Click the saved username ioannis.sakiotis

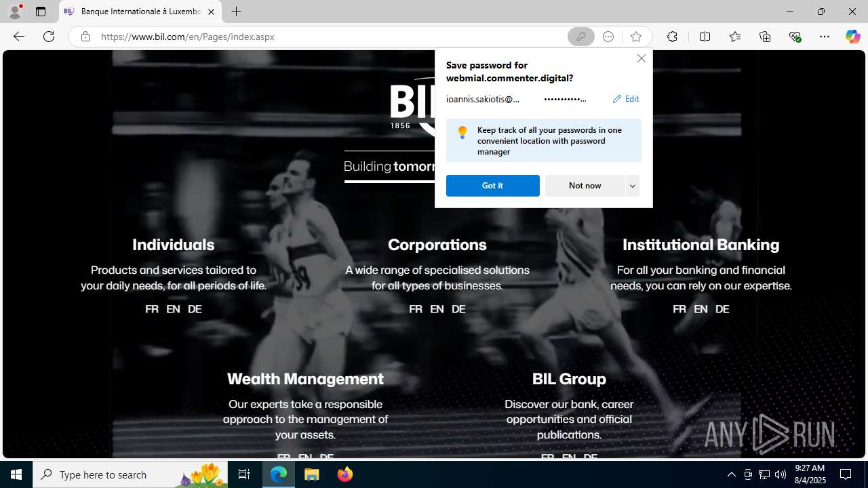[x=483, y=99]
